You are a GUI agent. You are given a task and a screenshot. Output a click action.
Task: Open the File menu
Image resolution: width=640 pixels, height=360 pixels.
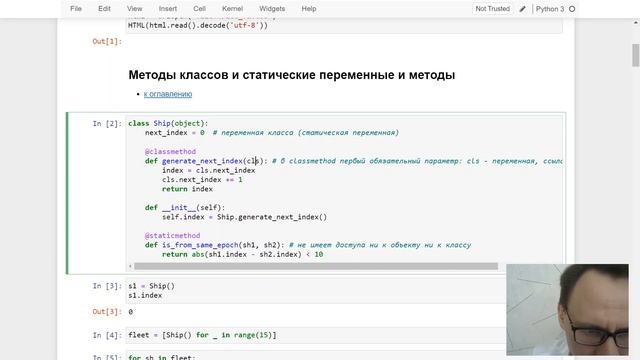tap(76, 9)
